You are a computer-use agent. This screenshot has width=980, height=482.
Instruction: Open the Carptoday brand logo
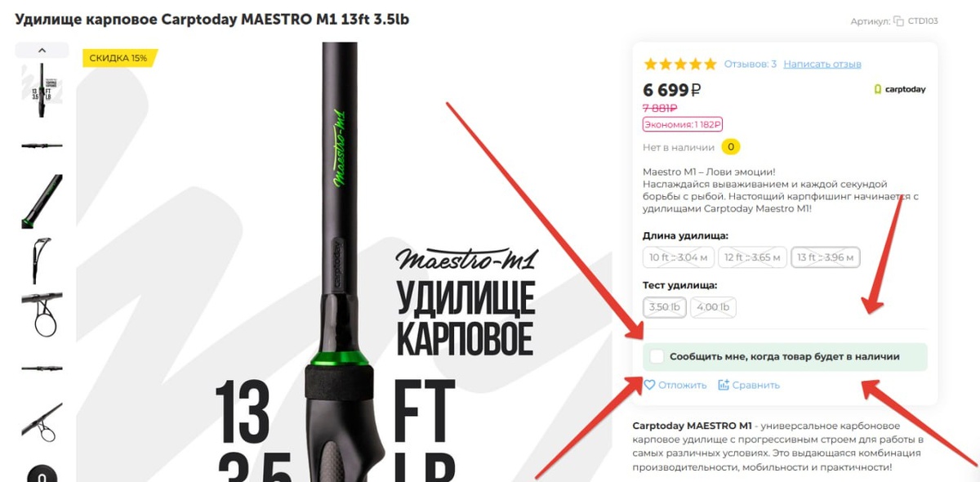pos(900,89)
